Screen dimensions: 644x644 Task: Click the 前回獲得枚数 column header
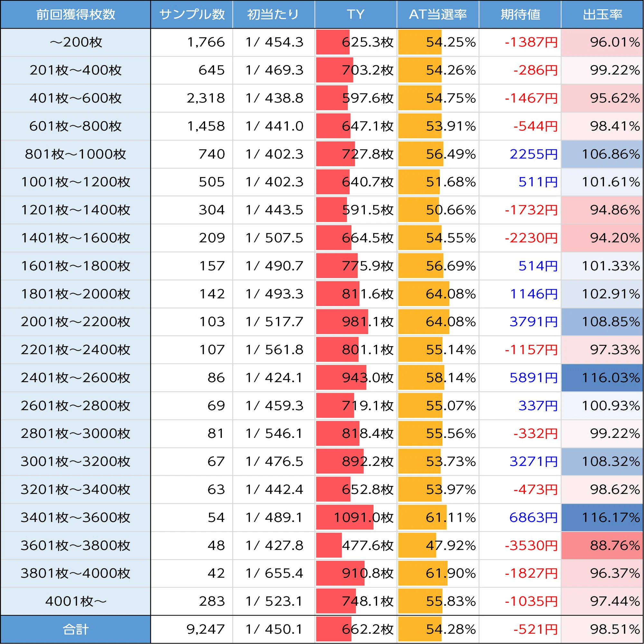click(x=76, y=14)
